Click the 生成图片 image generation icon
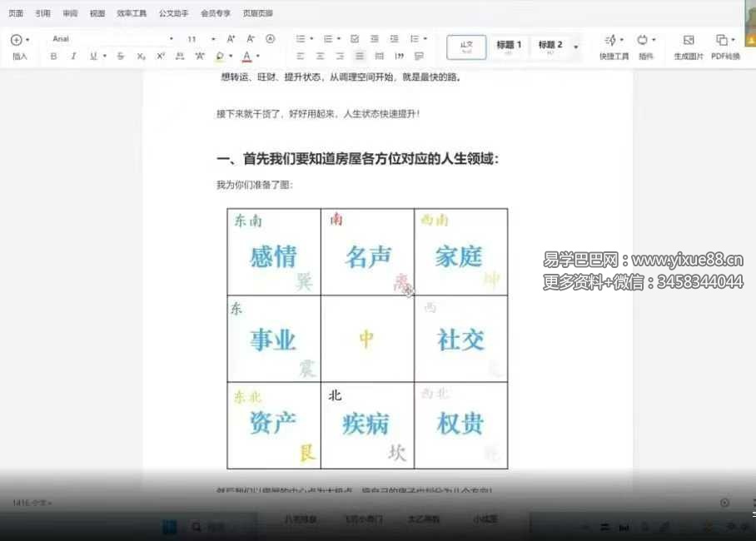 click(x=689, y=47)
